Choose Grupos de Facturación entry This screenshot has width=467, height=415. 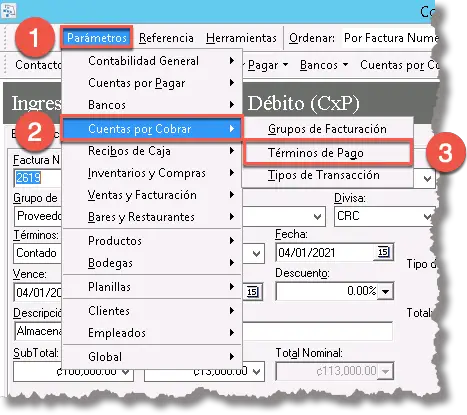[327, 129]
